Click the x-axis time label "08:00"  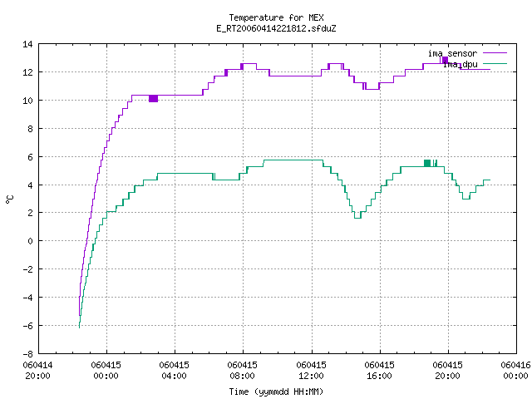point(242,376)
